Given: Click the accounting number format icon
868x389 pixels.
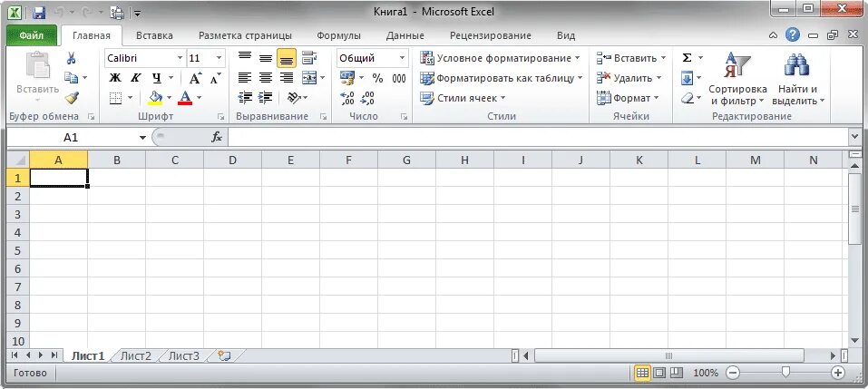Looking at the screenshot, I should pyautogui.click(x=347, y=78).
